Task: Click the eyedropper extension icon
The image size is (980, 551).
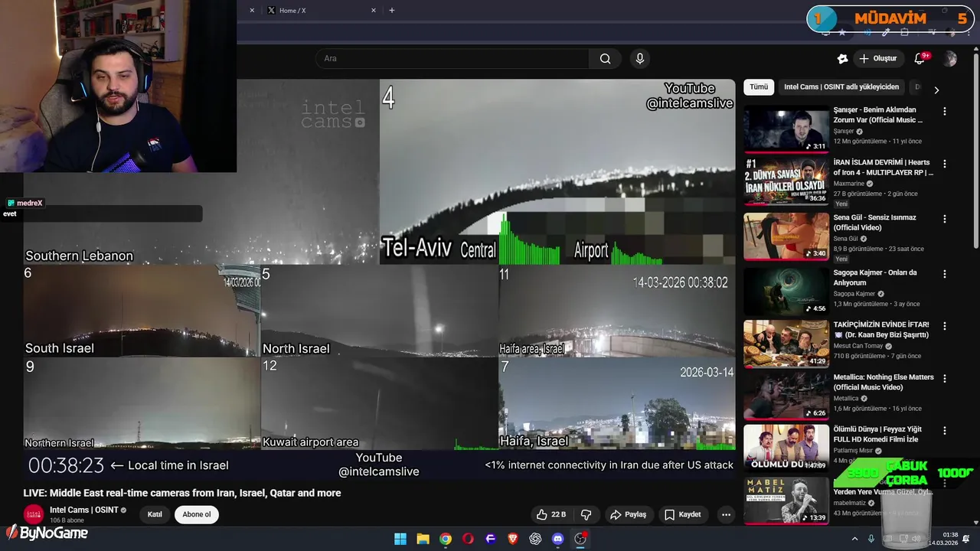Action: pyautogui.click(x=886, y=33)
